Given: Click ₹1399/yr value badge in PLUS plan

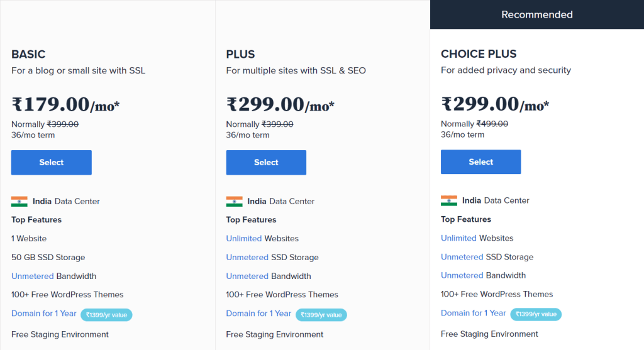Looking at the screenshot, I should (x=321, y=315).
